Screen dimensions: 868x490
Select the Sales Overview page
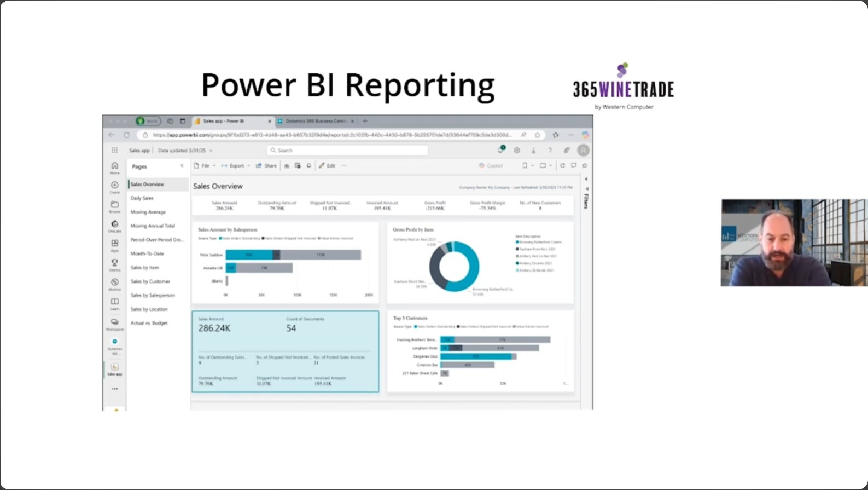(x=158, y=185)
